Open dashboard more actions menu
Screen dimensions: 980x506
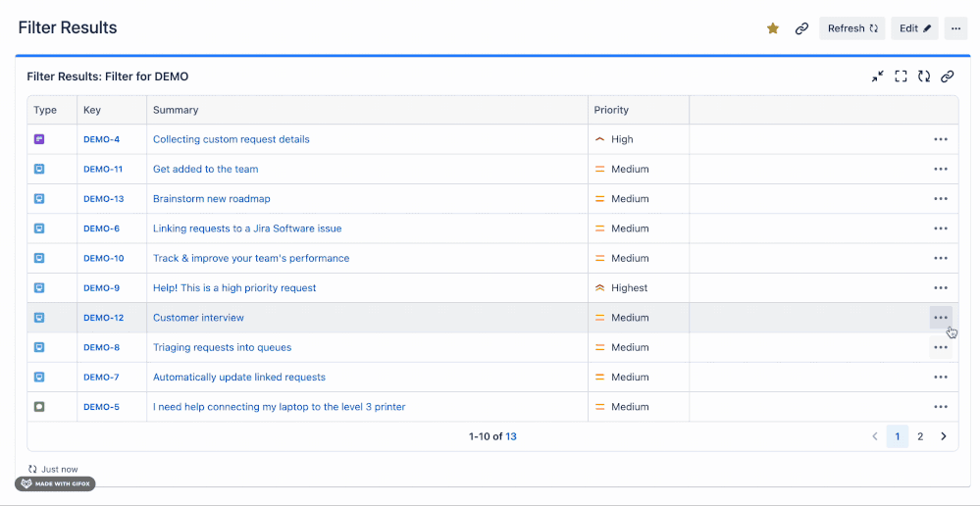(x=956, y=28)
